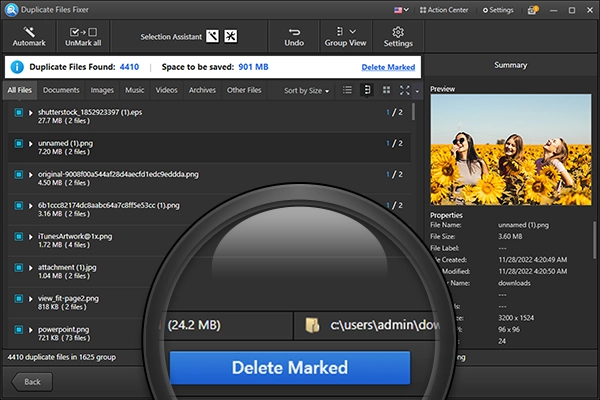Click the downloads folder name value
The image size is (600, 400).
point(514,283)
